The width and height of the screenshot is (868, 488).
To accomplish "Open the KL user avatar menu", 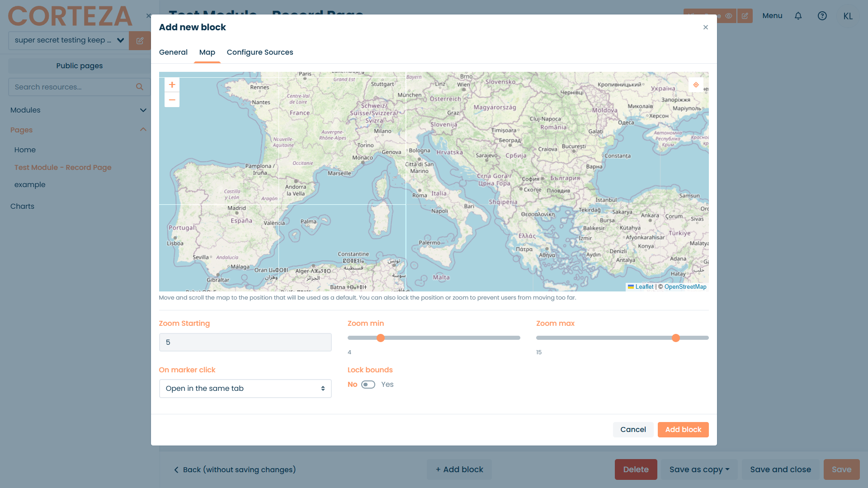I will coord(848,16).
